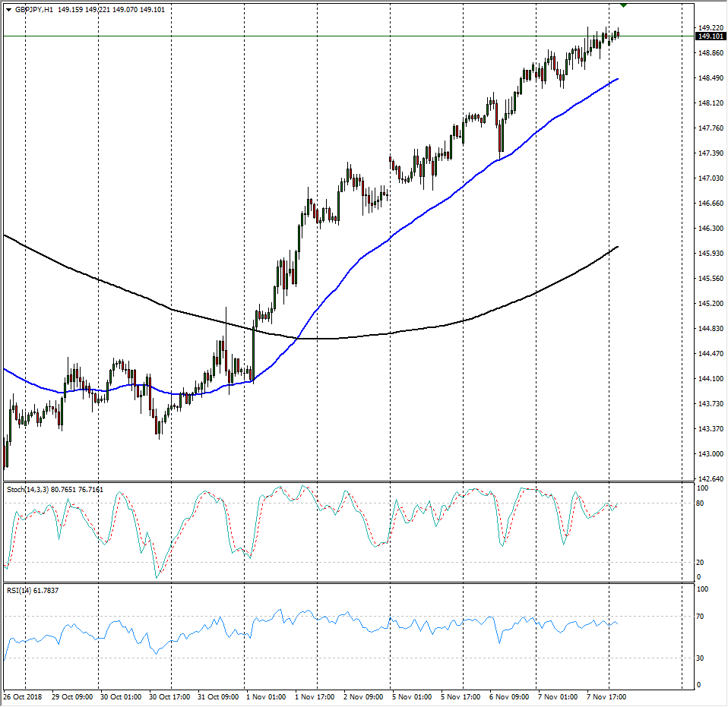Screen dimensions: 728x707
Task: Click the dropdown triangle beside GBPJPY,H1
Action: click(8, 10)
